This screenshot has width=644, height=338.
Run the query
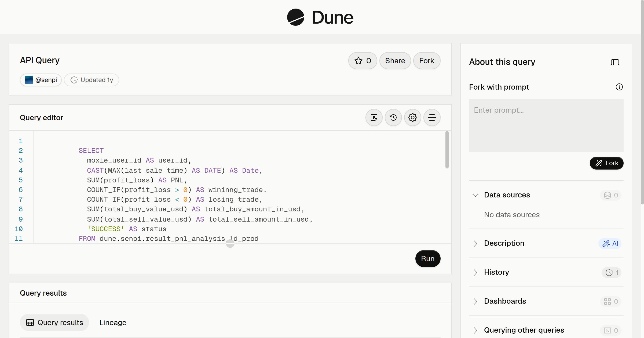click(428, 259)
